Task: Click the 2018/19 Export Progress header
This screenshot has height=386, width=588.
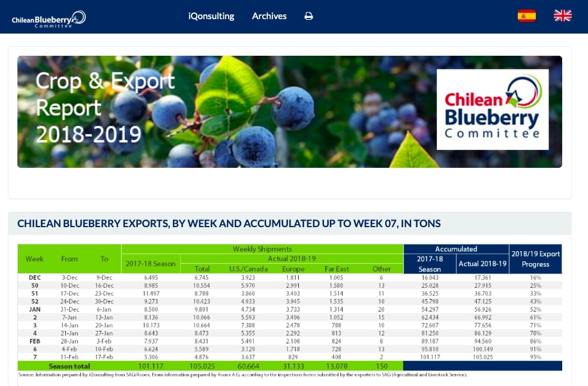Action: 535,259
